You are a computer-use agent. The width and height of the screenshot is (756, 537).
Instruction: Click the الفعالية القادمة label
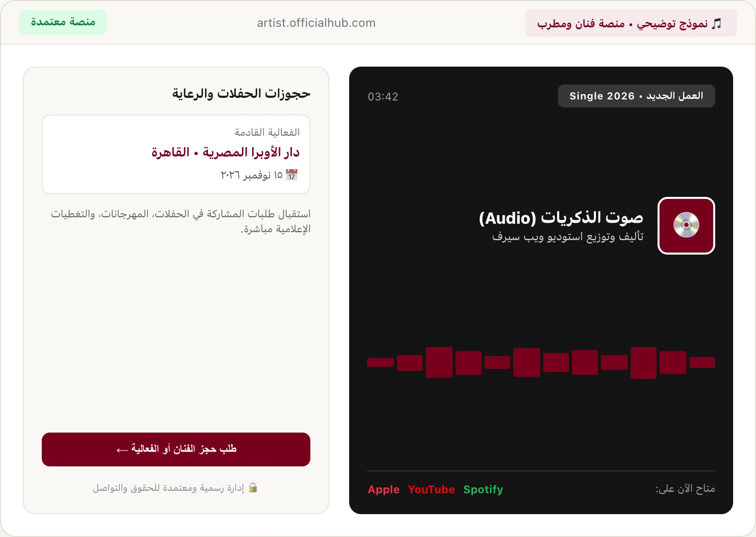[267, 132]
